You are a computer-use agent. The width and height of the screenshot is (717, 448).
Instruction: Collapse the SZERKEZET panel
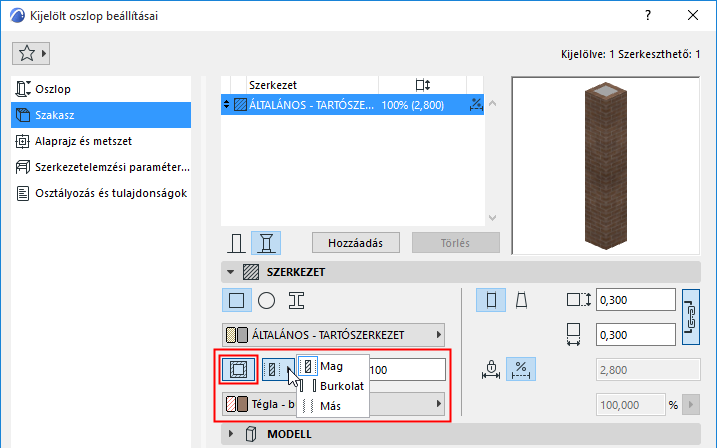pos(230,272)
